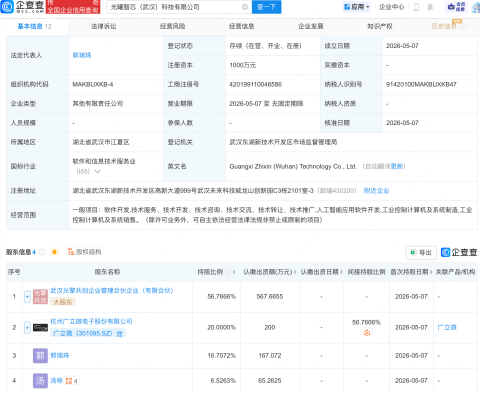Viewport: 480px width, 393px height.
Task: Click info icon on 历史信息 tab
Action: click(x=463, y=27)
